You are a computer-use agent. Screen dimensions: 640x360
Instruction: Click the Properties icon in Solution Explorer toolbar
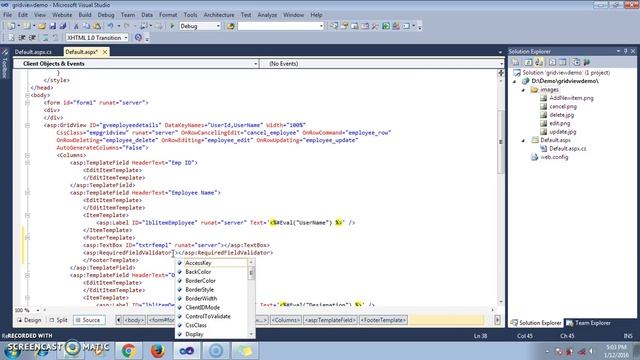[516, 62]
